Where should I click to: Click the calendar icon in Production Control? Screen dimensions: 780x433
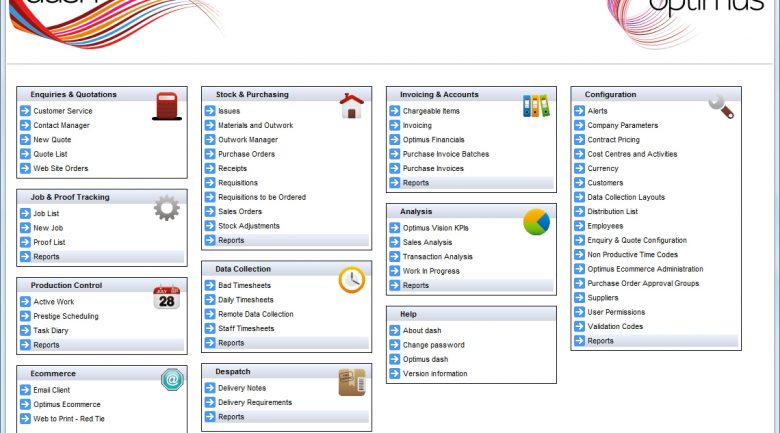[x=167, y=297]
